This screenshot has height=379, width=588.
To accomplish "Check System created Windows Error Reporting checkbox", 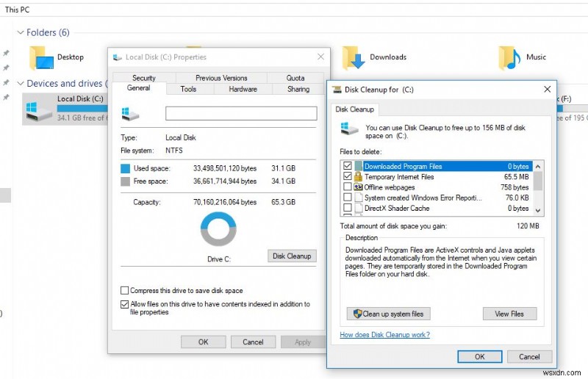I will 347,197.
